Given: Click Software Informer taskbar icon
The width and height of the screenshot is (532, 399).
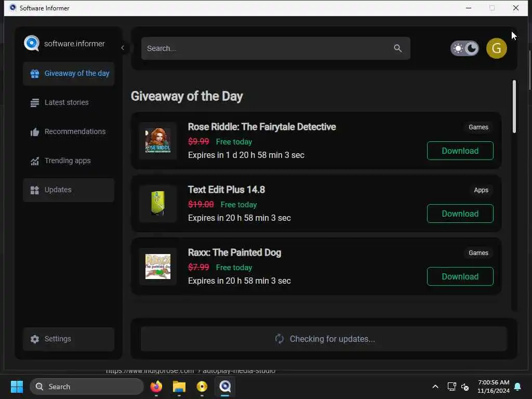Looking at the screenshot, I should [225, 387].
